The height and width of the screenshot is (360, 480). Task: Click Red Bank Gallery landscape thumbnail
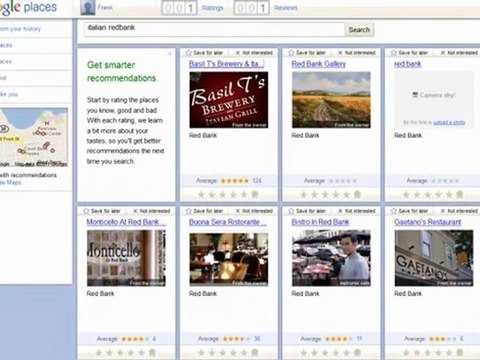[x=331, y=100]
